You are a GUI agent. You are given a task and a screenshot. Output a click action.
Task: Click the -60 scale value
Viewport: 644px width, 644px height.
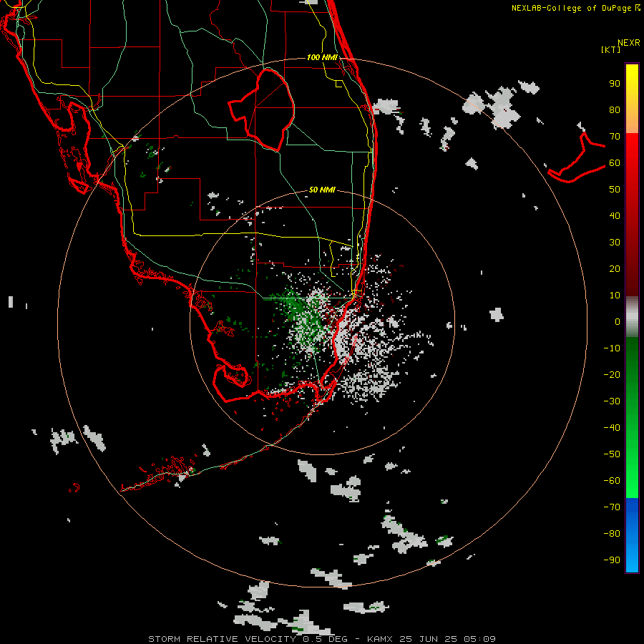coord(612,481)
